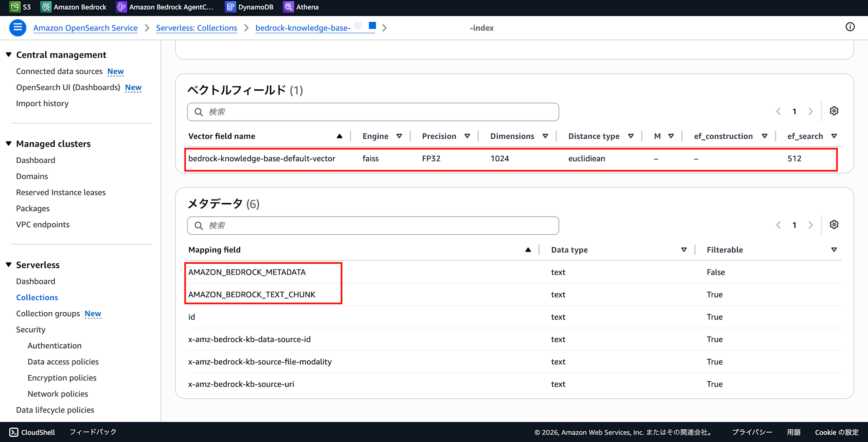This screenshot has height=442, width=868.
Task: Open VPC endpoints page
Action: coord(43,224)
